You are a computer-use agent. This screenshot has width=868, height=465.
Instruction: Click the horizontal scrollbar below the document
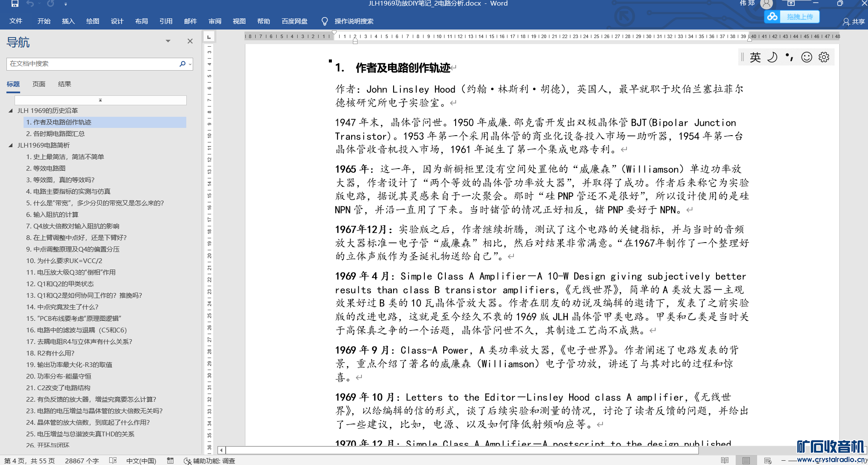[x=462, y=450]
